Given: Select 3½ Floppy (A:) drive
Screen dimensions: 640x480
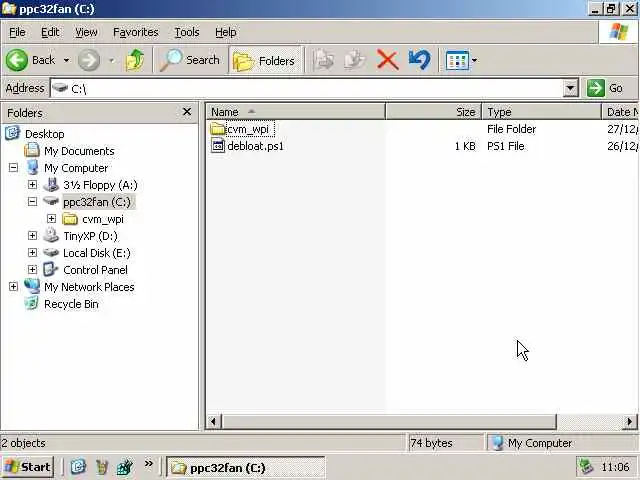Looking at the screenshot, I should pyautogui.click(x=100, y=185).
